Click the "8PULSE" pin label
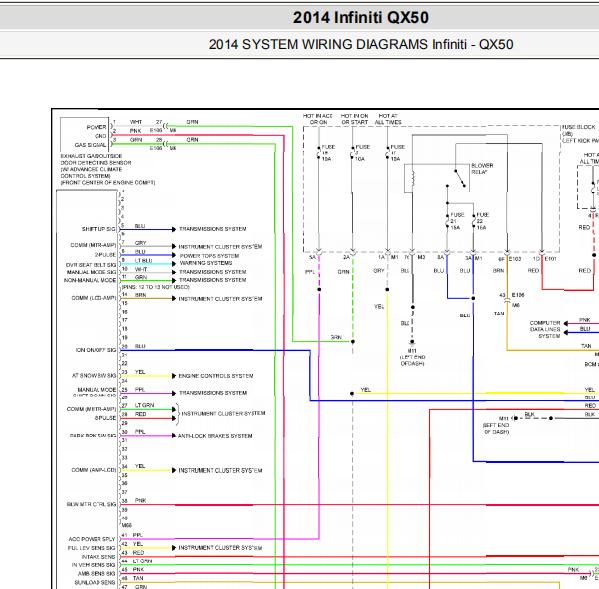This screenshot has height=589, width=599. click(x=105, y=417)
